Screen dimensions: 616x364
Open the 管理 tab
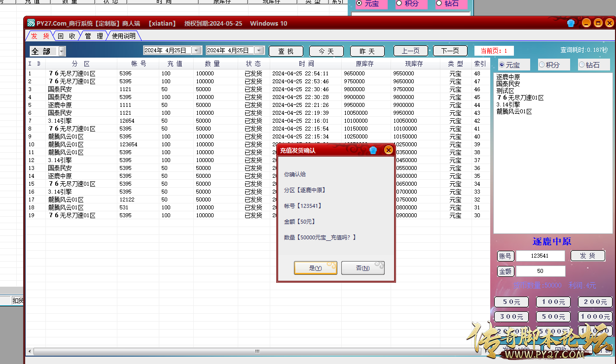(94, 36)
